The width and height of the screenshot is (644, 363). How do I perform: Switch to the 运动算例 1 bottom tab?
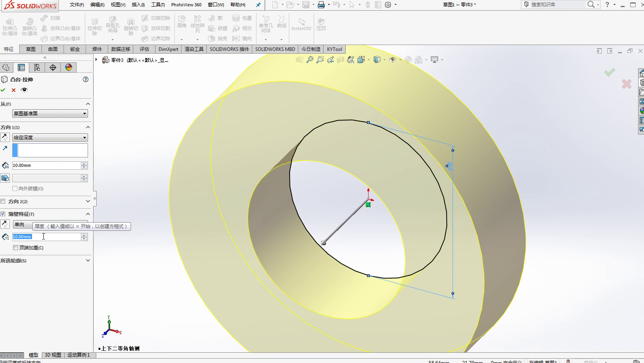[x=79, y=355]
